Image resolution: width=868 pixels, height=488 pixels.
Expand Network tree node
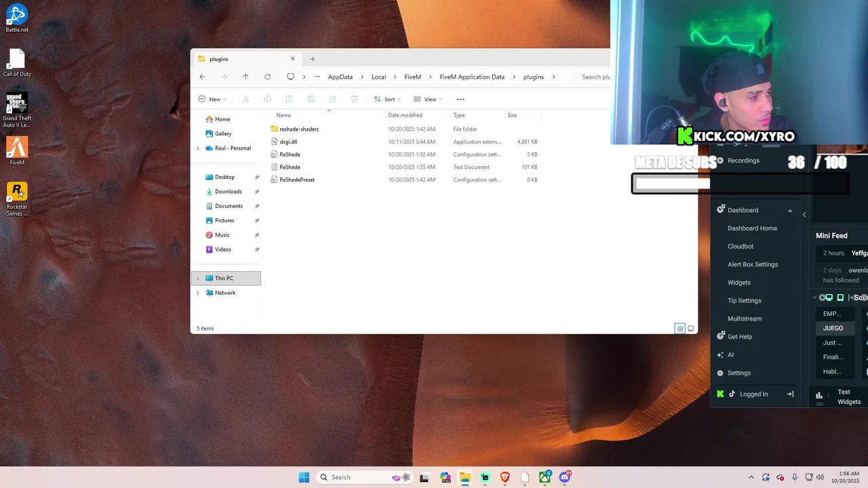pyautogui.click(x=198, y=293)
